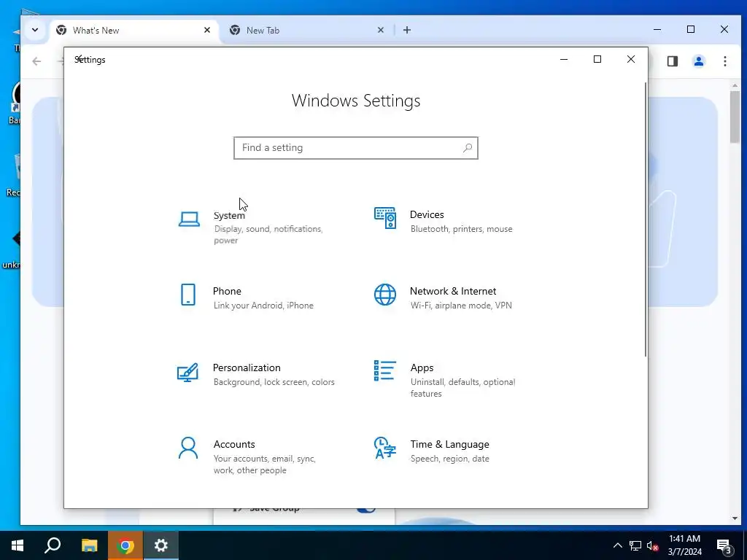Click the Settings gear on the taskbar
Image resolution: width=747 pixels, height=560 pixels.
161,545
